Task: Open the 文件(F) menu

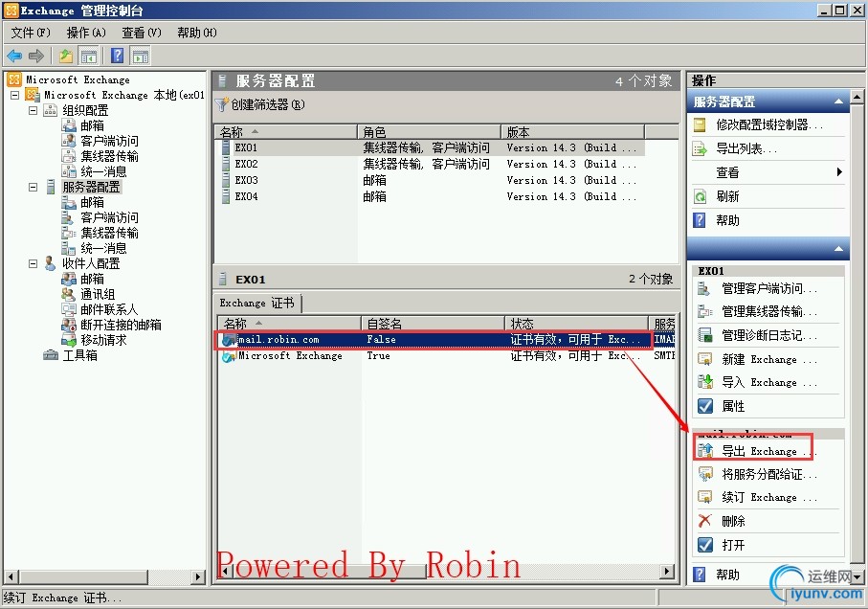Action: click(x=31, y=33)
